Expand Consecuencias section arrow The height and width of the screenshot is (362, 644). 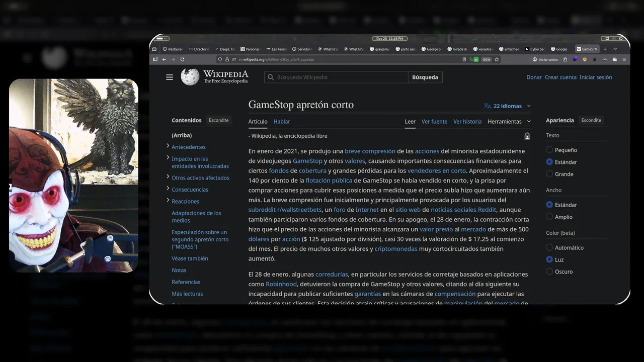click(168, 189)
